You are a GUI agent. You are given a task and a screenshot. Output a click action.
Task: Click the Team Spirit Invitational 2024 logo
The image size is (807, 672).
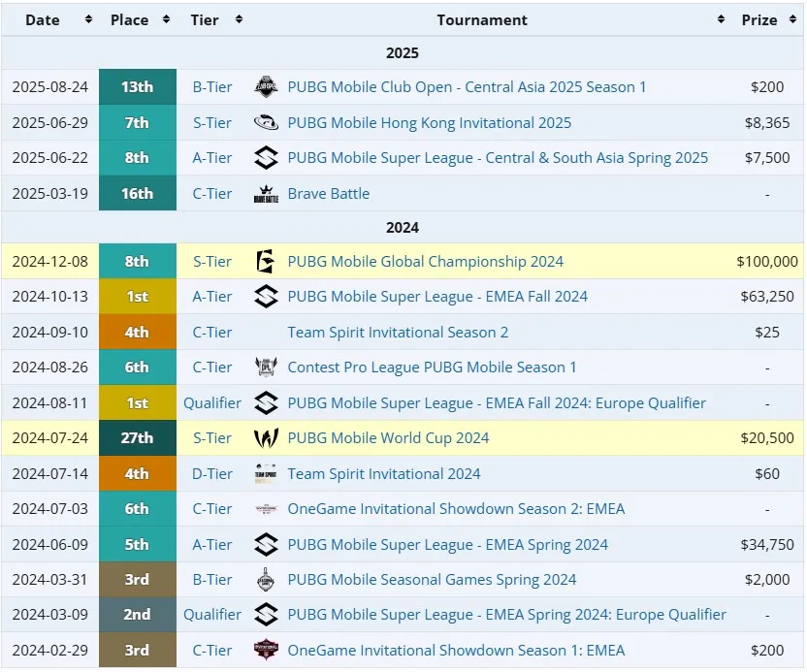[266, 473]
